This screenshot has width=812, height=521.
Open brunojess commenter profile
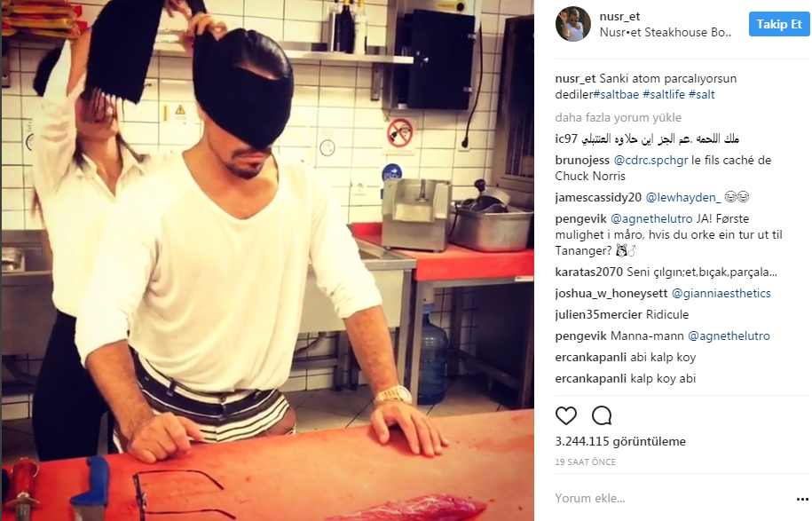coord(582,161)
